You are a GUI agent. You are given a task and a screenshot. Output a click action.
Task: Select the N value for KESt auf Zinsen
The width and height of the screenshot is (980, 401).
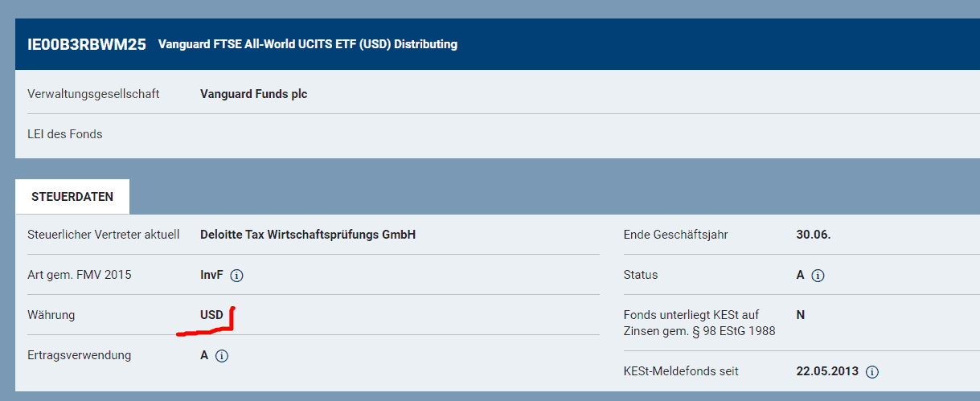click(801, 315)
